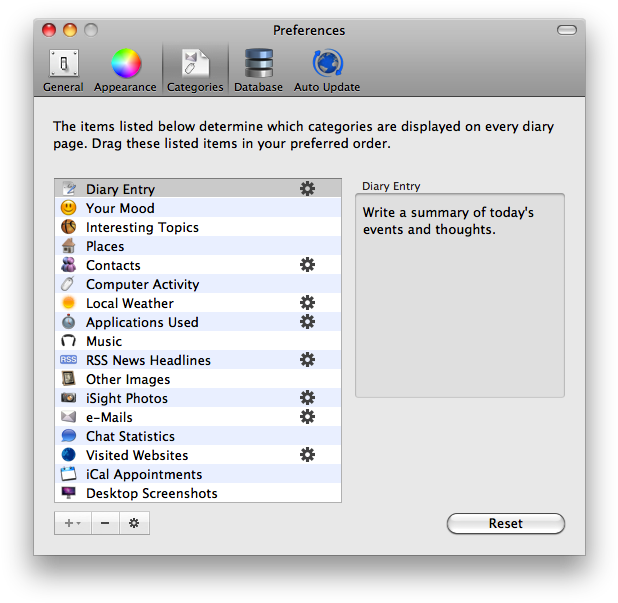This screenshot has width=618, height=603.
Task: Open the General preferences pane
Action: [63, 70]
